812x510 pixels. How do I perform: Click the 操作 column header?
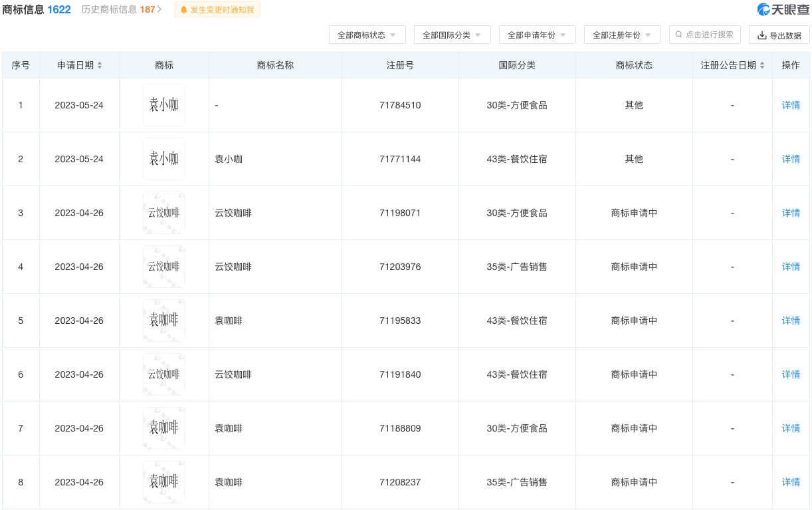coord(791,65)
